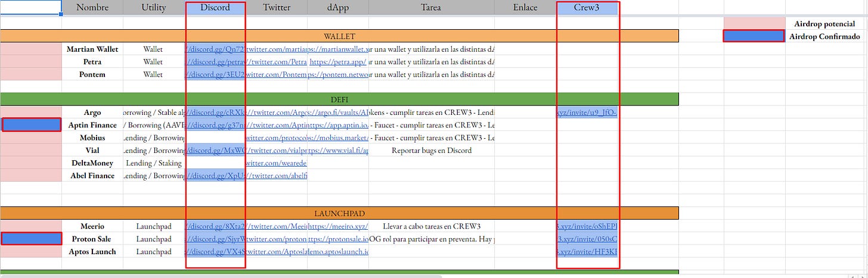Select the 'Reportar bugs en Discord' task cell
Image resolution: width=868 pixels, height=278 pixels.
431,150
